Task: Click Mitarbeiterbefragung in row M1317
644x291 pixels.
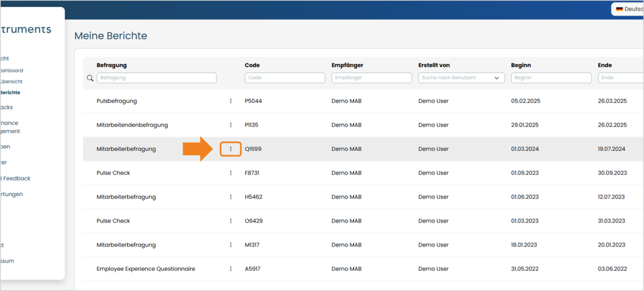Action: coord(126,244)
